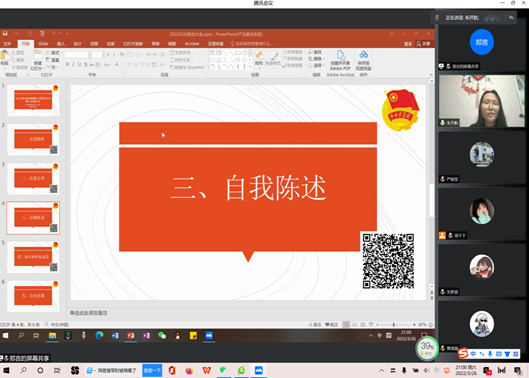Click the Strikethrough S icon
Screen dimensions: 529x378
(x=86, y=64)
